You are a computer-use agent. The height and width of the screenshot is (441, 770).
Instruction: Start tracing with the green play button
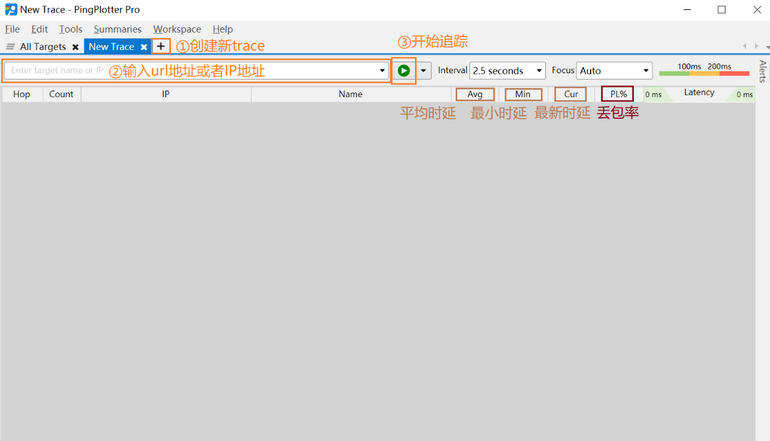tap(404, 71)
